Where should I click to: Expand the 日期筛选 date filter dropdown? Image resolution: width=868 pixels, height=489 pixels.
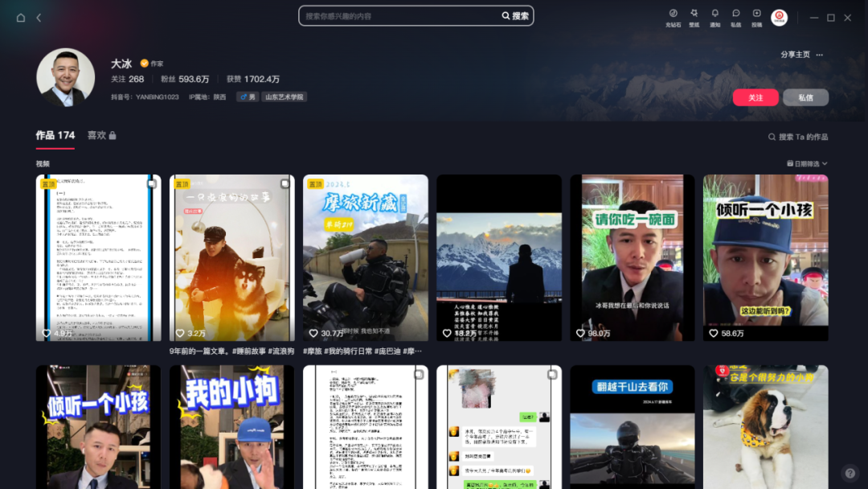point(807,163)
